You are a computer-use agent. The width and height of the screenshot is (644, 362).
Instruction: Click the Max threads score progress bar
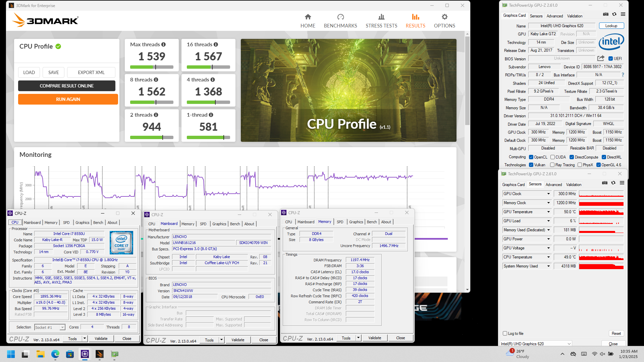[x=152, y=67]
